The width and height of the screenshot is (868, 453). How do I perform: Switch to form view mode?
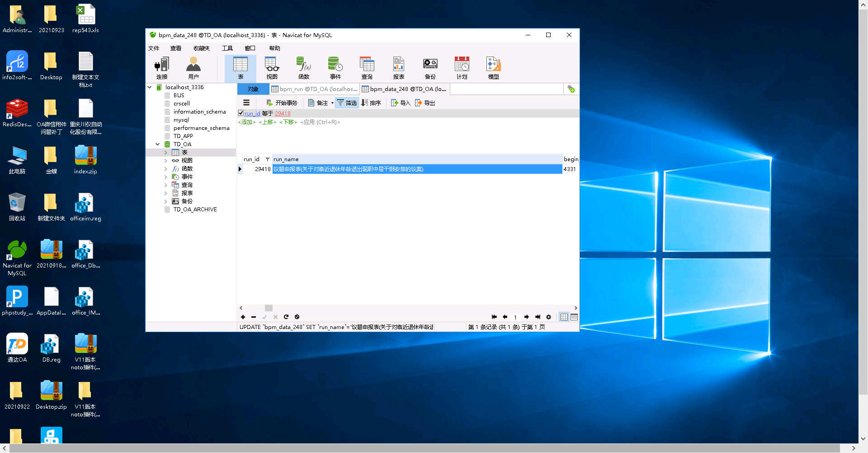pyautogui.click(x=574, y=317)
